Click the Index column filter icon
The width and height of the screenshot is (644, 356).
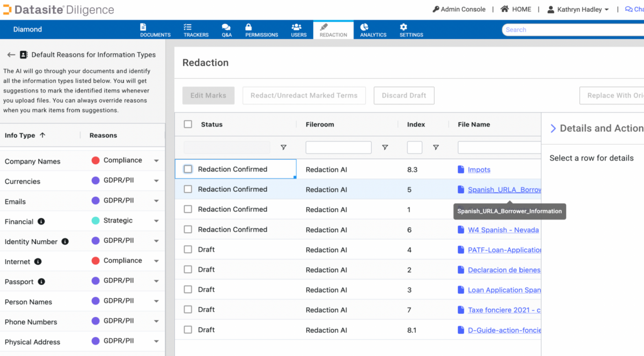click(x=436, y=147)
